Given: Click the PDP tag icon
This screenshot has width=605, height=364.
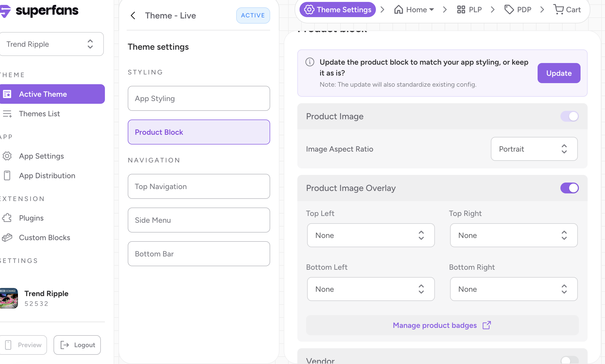Looking at the screenshot, I should [x=509, y=10].
